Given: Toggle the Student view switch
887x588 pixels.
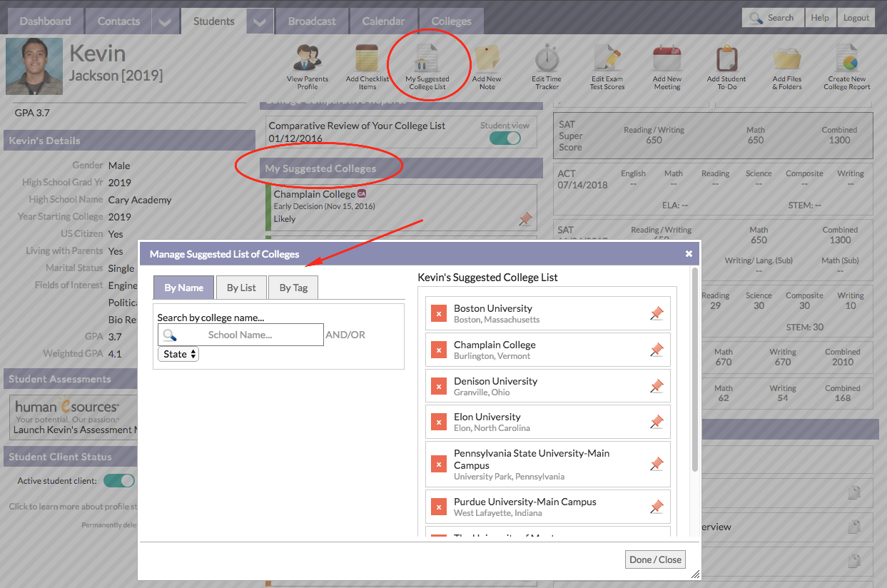Looking at the screenshot, I should click(x=505, y=138).
